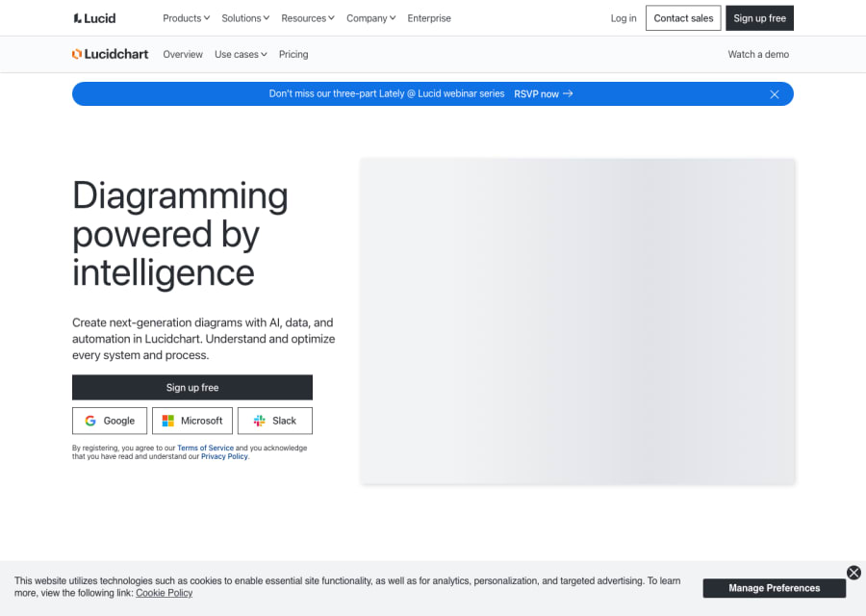
Task: Open the Products dropdown menu
Action: tap(186, 18)
